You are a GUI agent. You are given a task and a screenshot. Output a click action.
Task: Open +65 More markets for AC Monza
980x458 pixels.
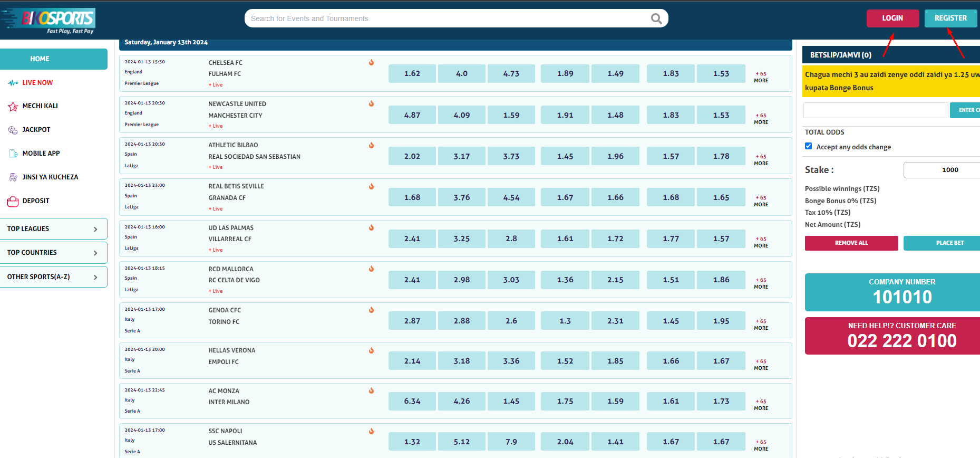coord(761,405)
